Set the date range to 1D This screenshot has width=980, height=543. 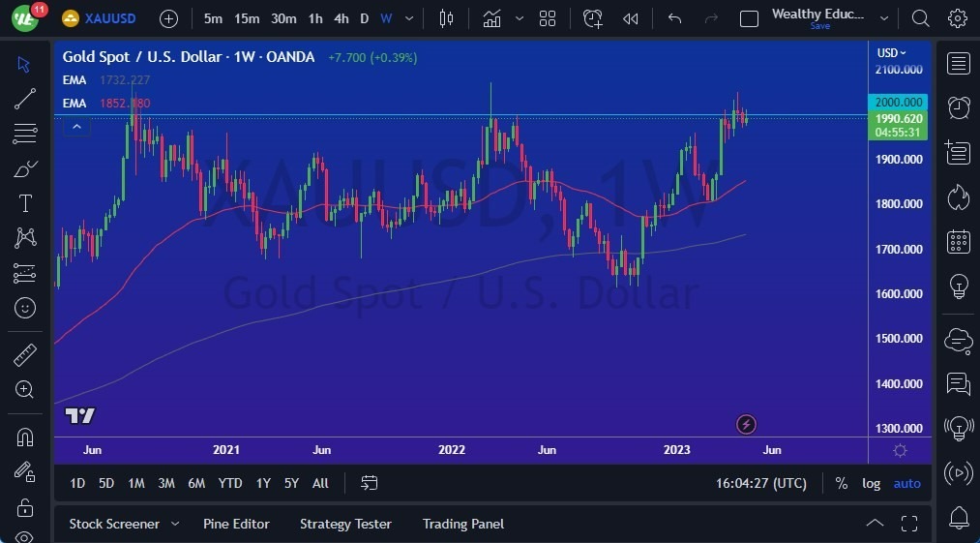pos(77,483)
